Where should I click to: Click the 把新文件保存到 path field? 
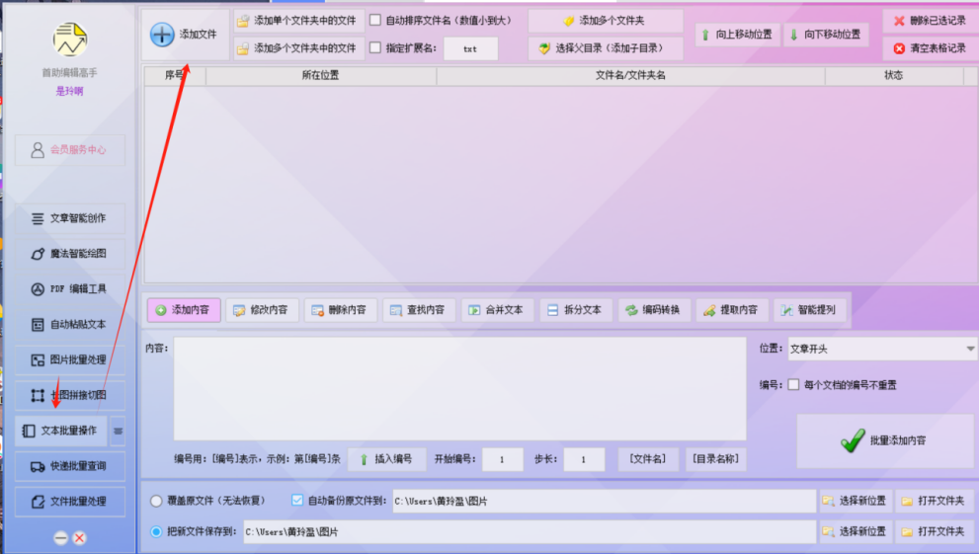click(530, 532)
